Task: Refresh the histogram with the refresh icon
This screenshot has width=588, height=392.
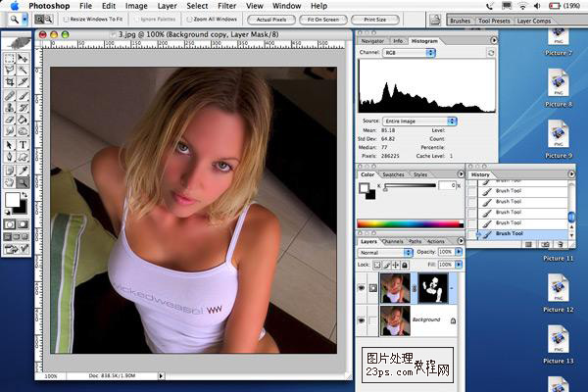Action: [491, 53]
